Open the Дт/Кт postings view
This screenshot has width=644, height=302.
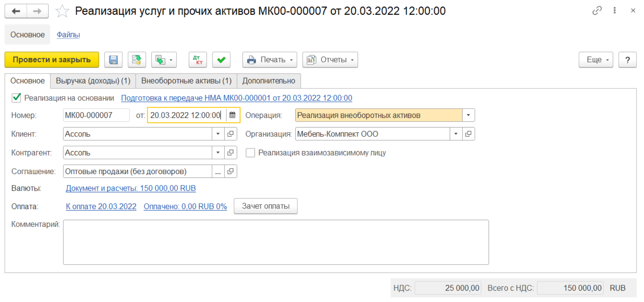tap(198, 60)
